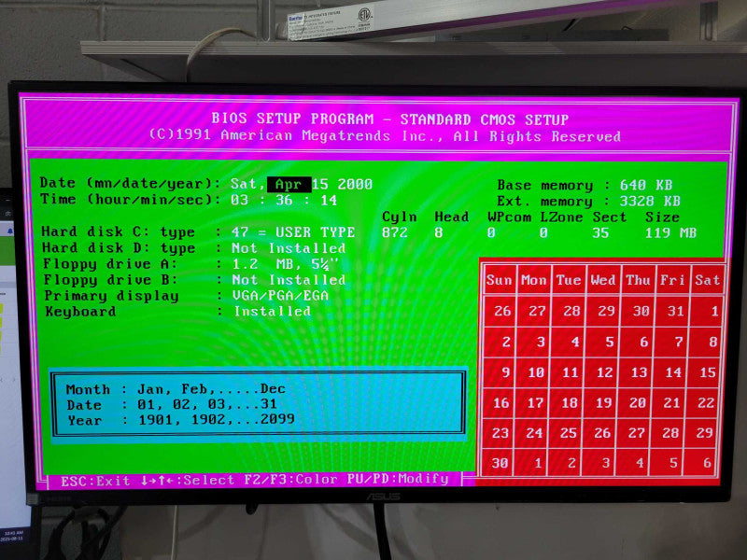Click the help line "Month : Jan, Feb,.....Dec"
The width and height of the screenshot is (747, 560).
tap(176, 389)
